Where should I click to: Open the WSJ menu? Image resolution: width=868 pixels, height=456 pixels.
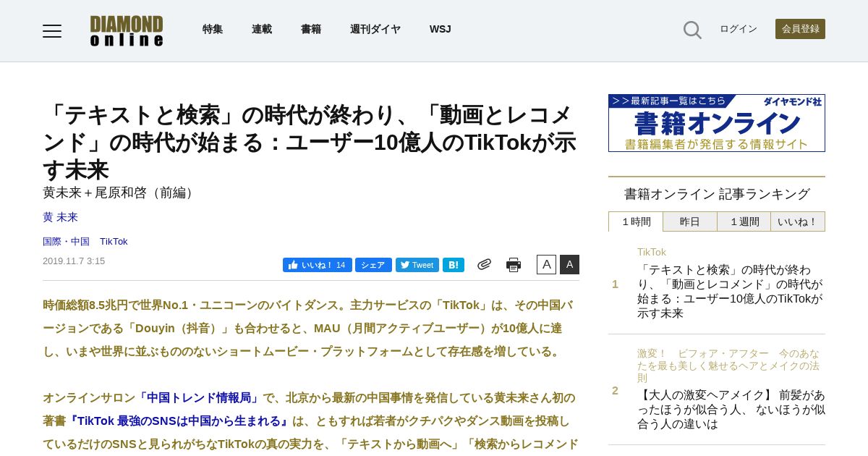tap(440, 29)
